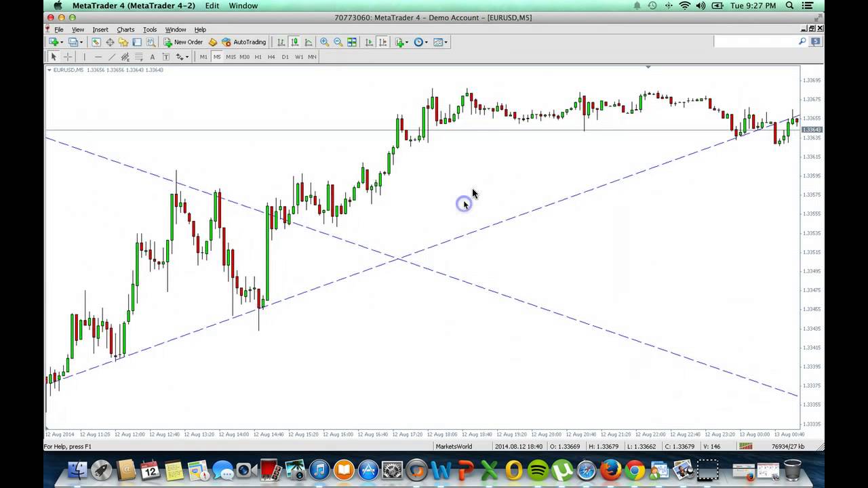Viewport: 868px width, 488px height.
Task: Activate the crosshair cursor mode
Action: tap(68, 57)
